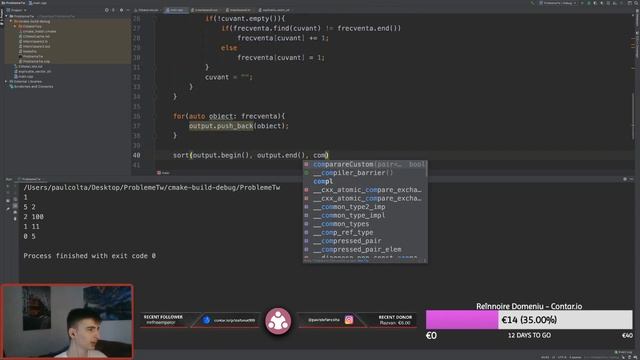Open the ProblemeTw run tab
Image resolution: width=640 pixels, height=360 pixels.
click(x=31, y=179)
